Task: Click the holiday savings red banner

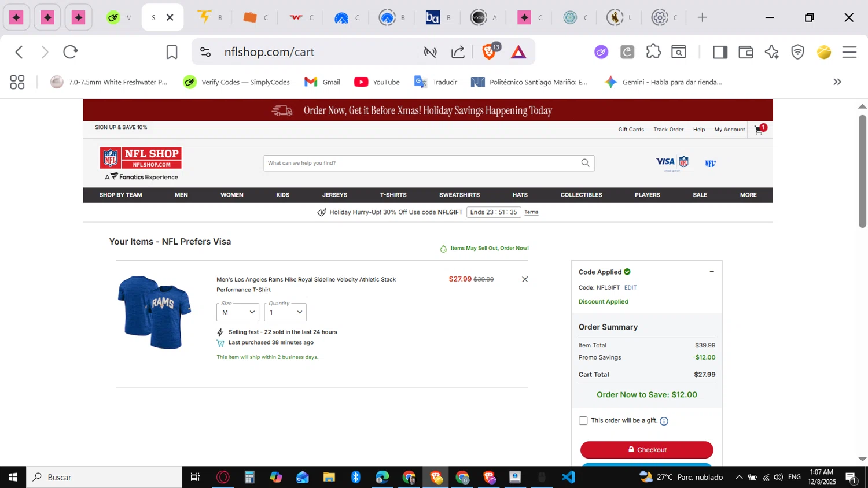Action: [428, 110]
